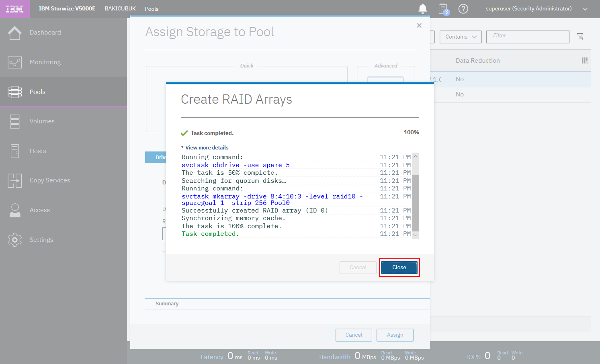This screenshot has width=600, height=364.
Task: Open the Copy Services icon
Action: tap(15, 181)
